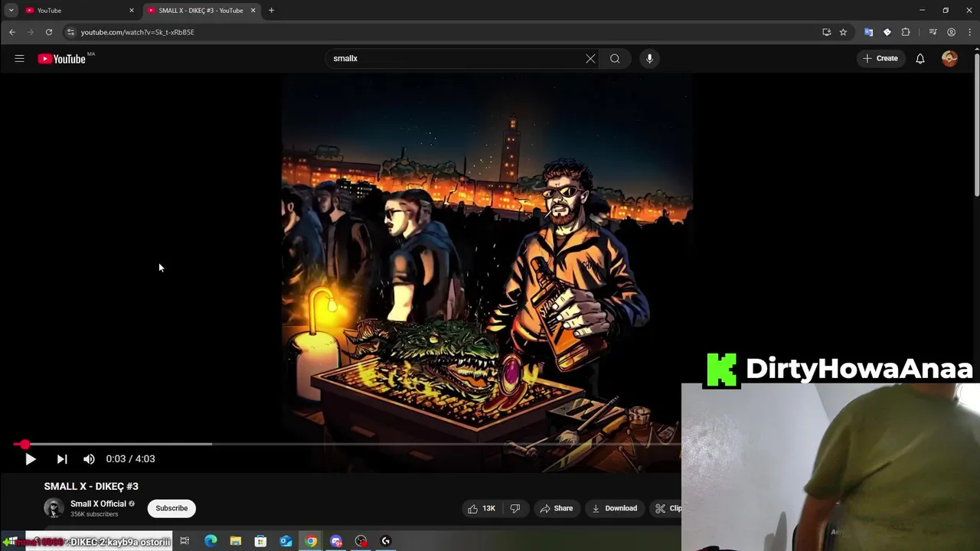Open Outlook from the taskbar
This screenshot has height=551, width=980.
click(286, 541)
